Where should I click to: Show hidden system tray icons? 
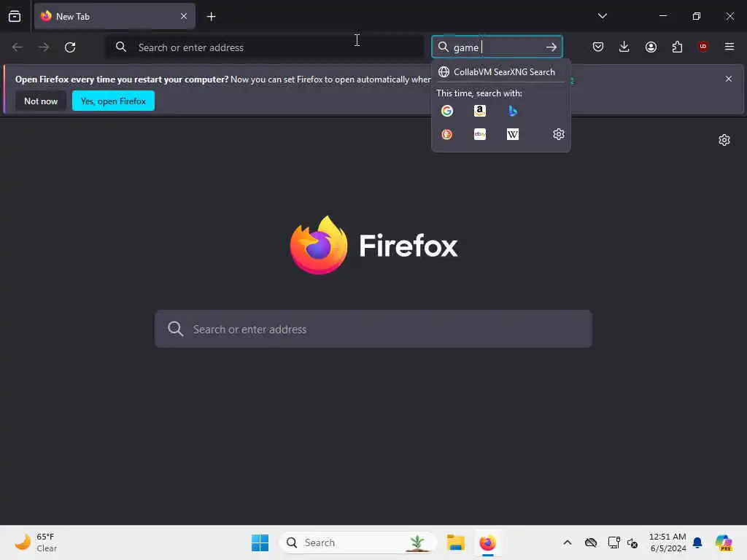pos(567,542)
